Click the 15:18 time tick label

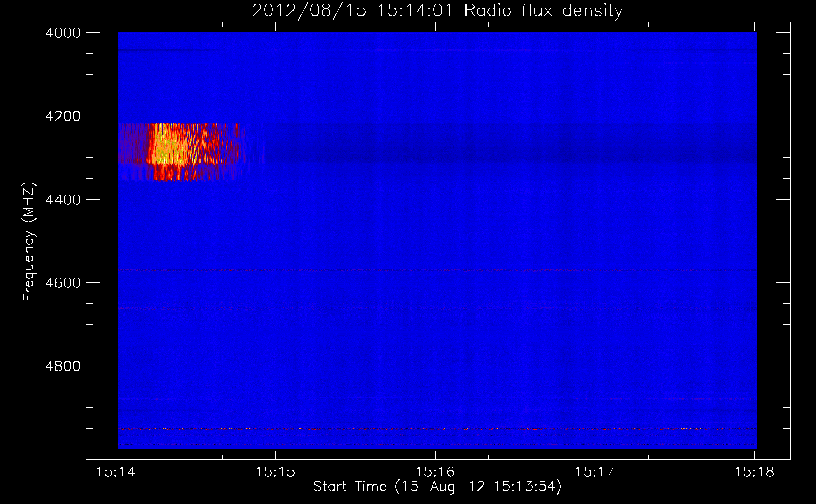click(754, 472)
